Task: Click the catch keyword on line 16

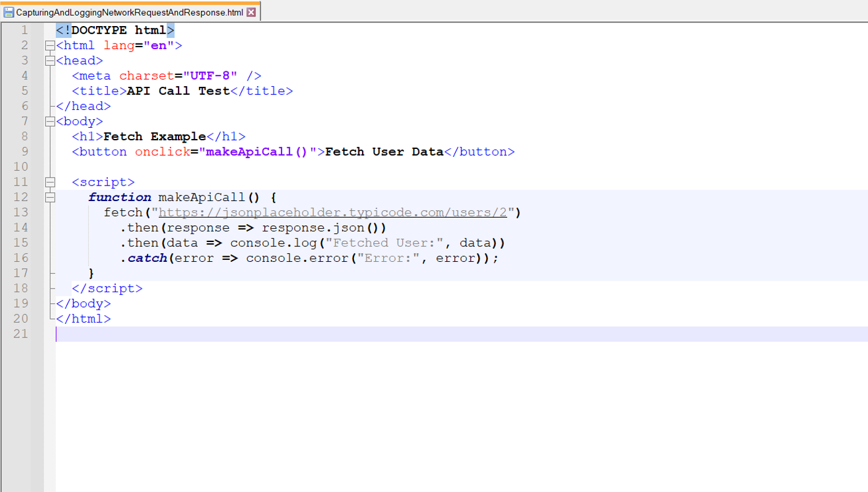Action: click(x=147, y=258)
